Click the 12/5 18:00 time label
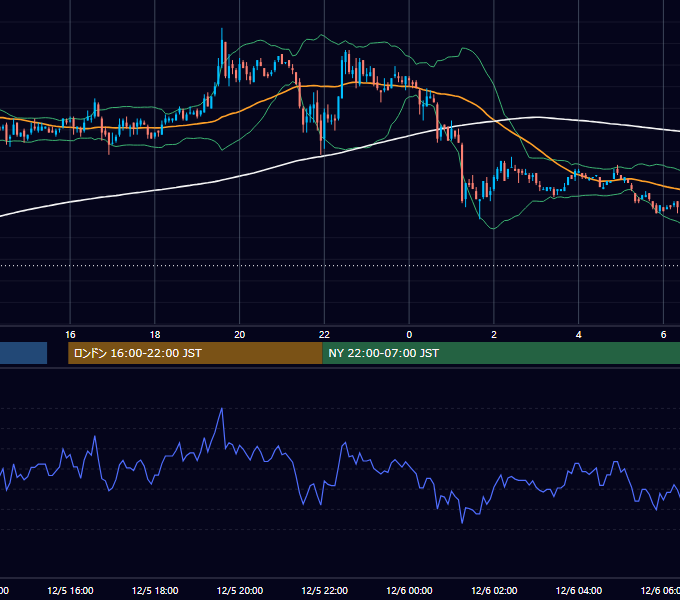The height and width of the screenshot is (600, 680). click(x=155, y=590)
